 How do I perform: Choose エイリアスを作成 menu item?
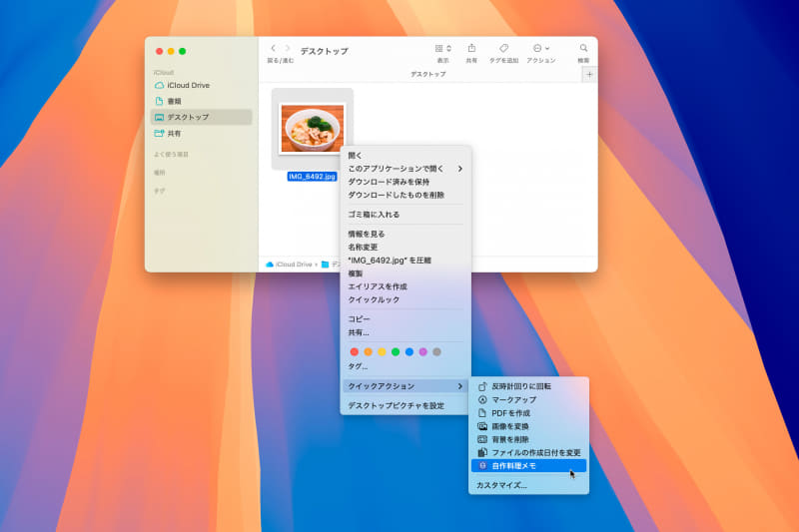point(405,286)
